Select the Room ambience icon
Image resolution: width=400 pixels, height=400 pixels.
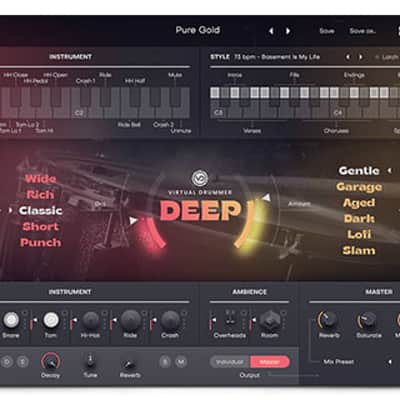(270, 320)
